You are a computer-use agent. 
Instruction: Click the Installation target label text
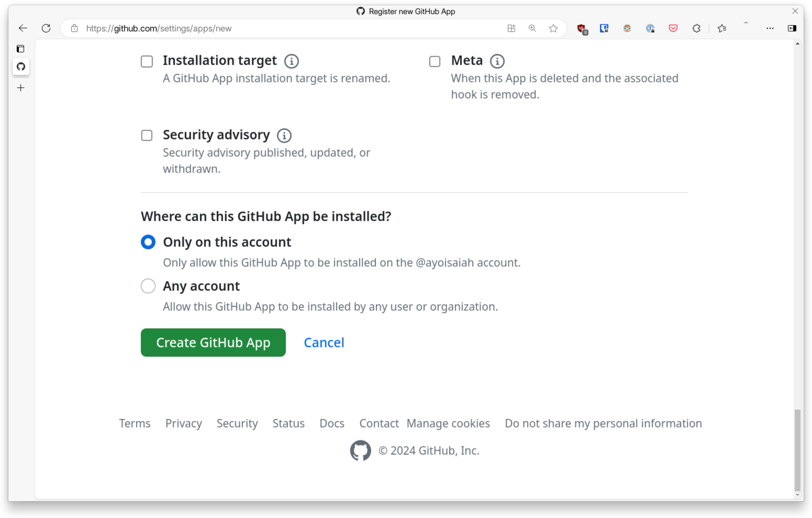click(x=220, y=61)
